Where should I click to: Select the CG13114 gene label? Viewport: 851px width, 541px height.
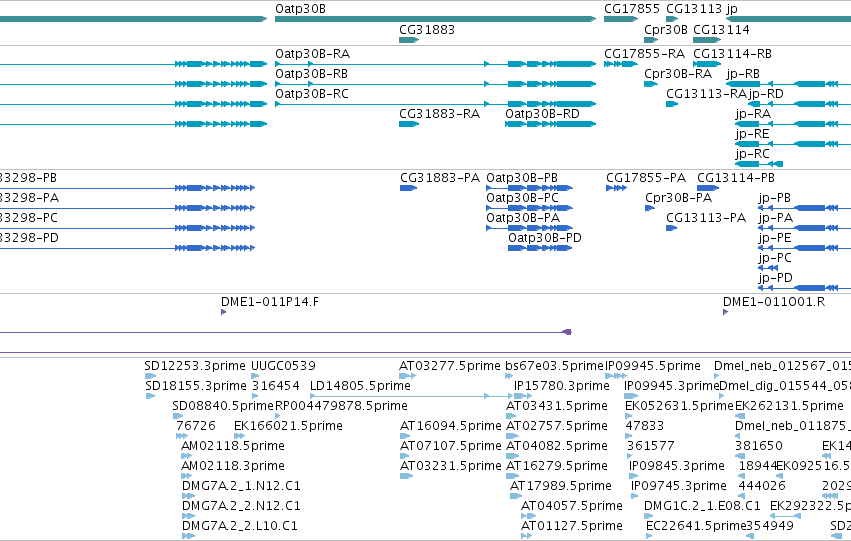tap(721, 29)
